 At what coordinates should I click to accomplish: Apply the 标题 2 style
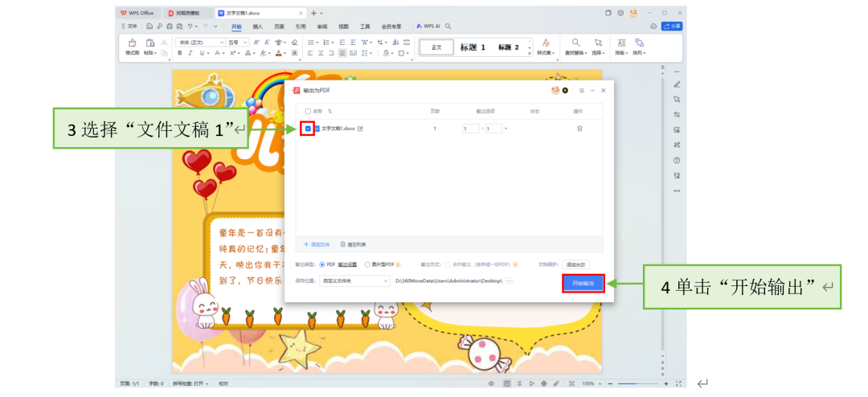click(508, 47)
